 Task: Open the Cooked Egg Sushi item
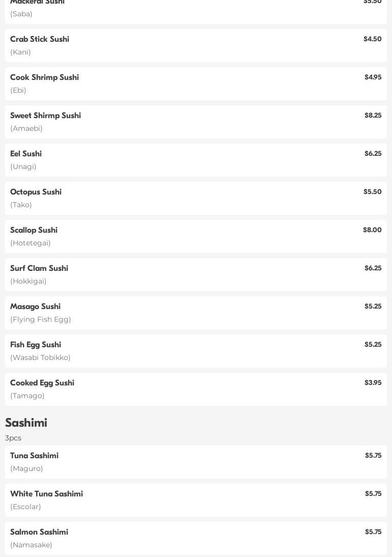pos(42,383)
